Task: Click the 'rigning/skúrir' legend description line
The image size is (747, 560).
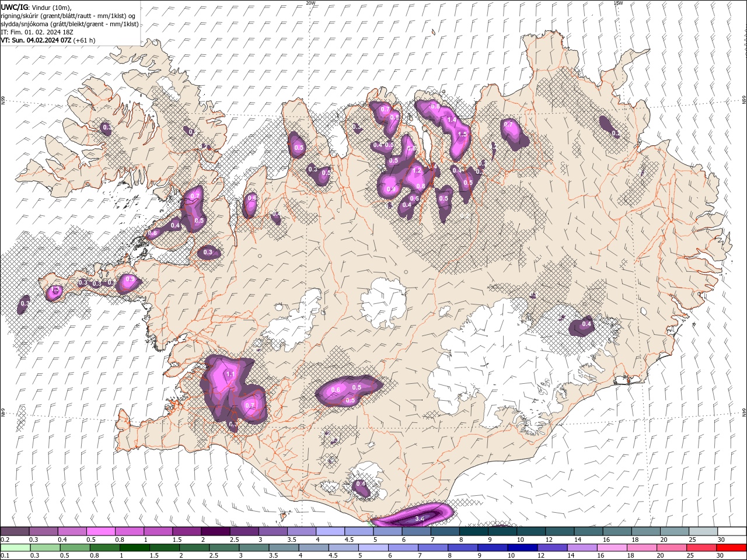Action: tap(68, 15)
